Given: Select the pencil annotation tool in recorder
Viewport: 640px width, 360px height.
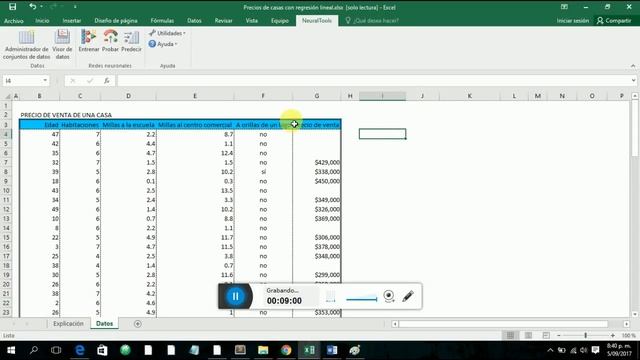Looking at the screenshot, I should click(408, 296).
